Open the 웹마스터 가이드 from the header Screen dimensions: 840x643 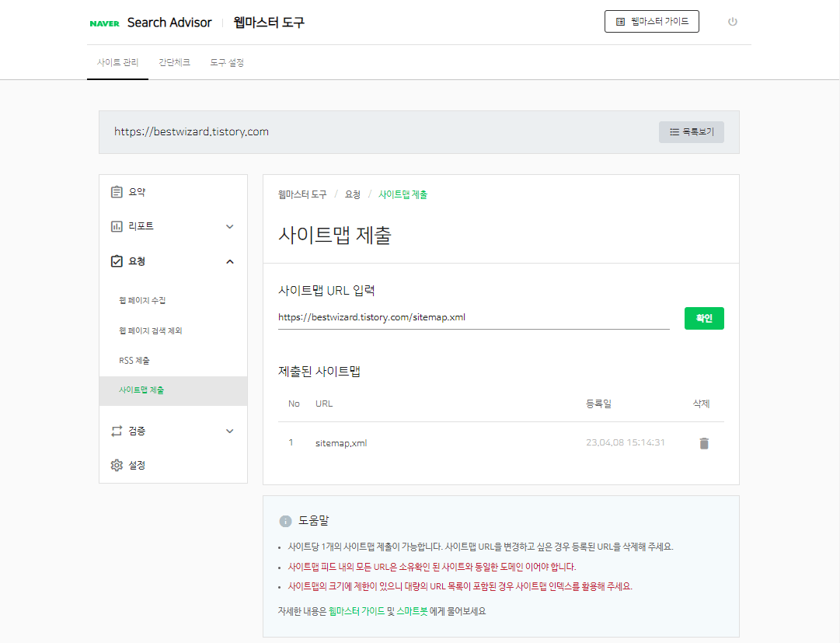651,22
